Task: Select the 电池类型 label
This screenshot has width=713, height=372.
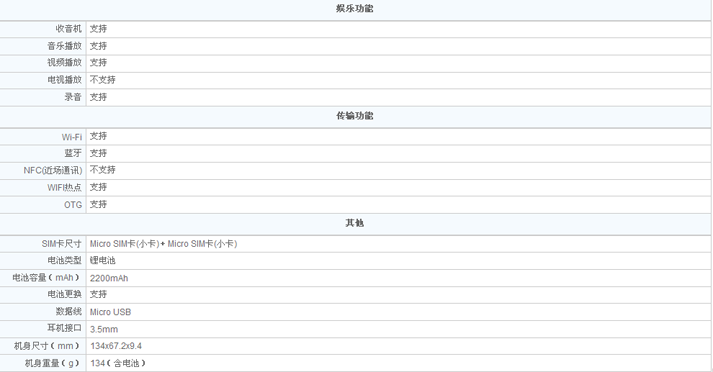Action: pyautogui.click(x=65, y=261)
